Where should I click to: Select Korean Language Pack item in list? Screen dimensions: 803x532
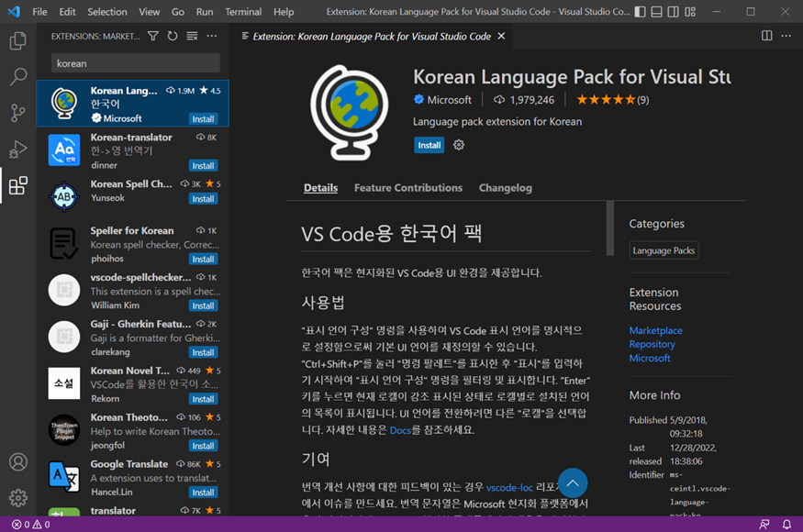[133, 104]
